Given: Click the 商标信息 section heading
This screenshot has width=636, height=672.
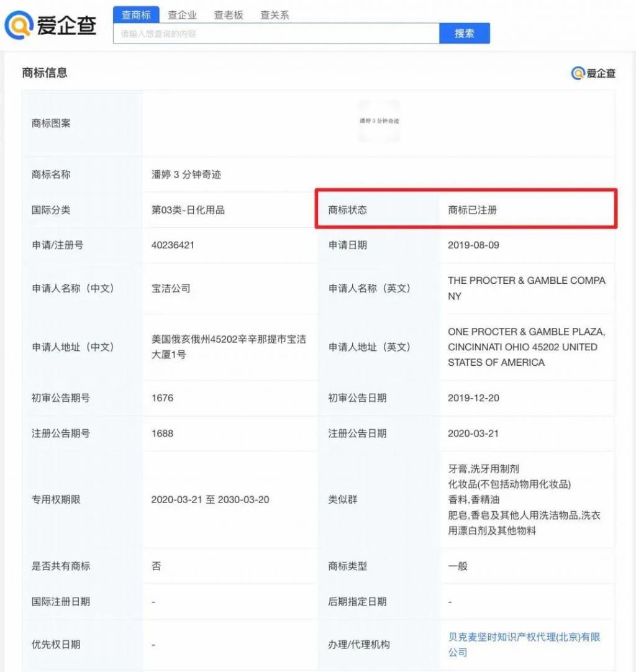Looking at the screenshot, I should pyautogui.click(x=45, y=73).
